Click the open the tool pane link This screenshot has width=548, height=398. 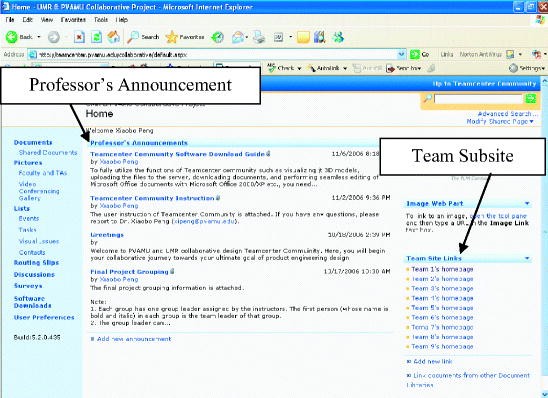tap(498, 216)
